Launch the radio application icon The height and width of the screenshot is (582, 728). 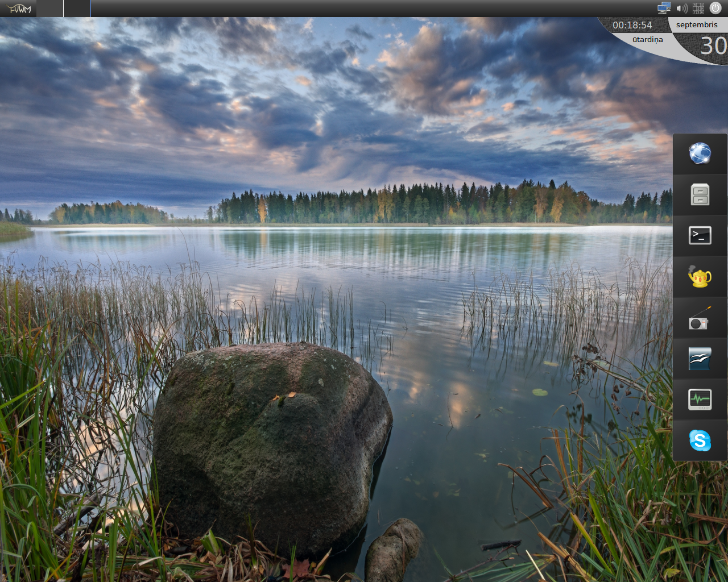pos(700,317)
